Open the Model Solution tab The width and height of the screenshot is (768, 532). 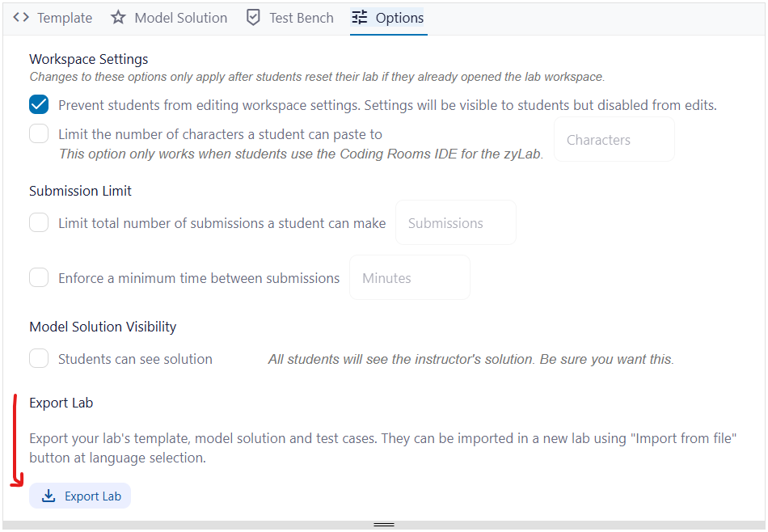tap(179, 17)
